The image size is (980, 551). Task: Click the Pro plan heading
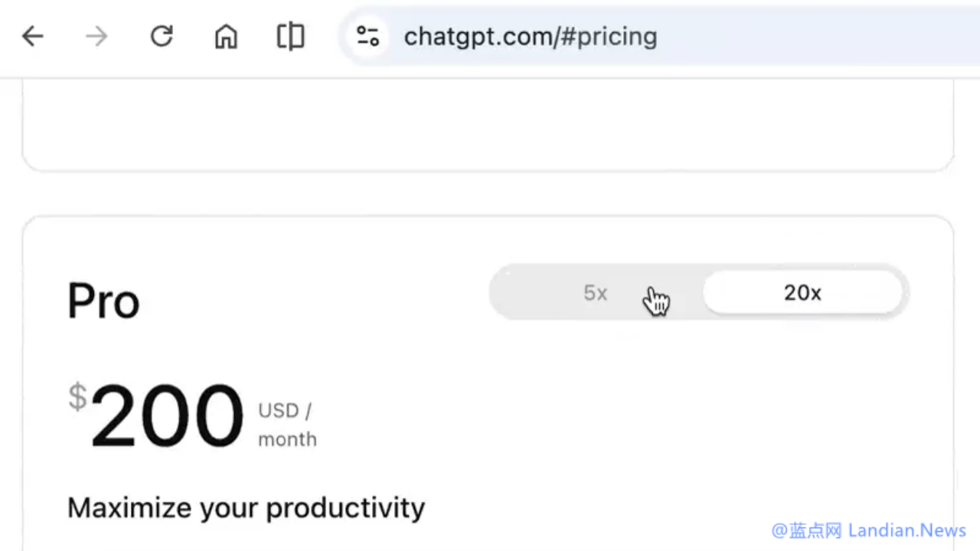pos(103,301)
